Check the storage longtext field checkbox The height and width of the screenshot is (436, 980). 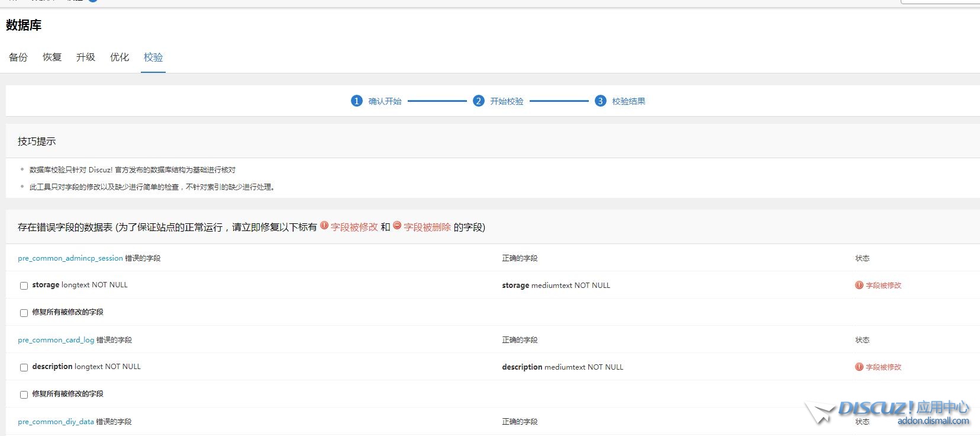tap(24, 286)
